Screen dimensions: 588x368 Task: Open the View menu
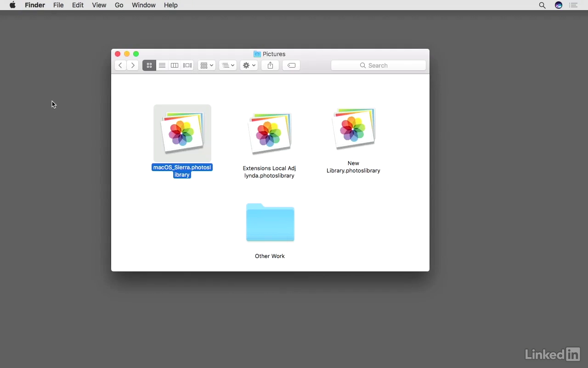click(99, 5)
